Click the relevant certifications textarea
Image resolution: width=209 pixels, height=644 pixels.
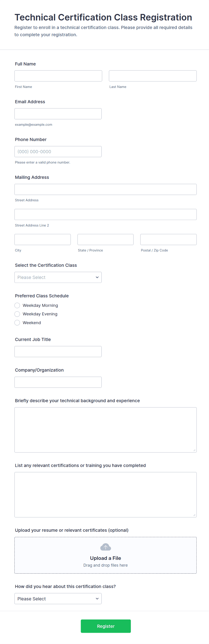click(x=105, y=495)
